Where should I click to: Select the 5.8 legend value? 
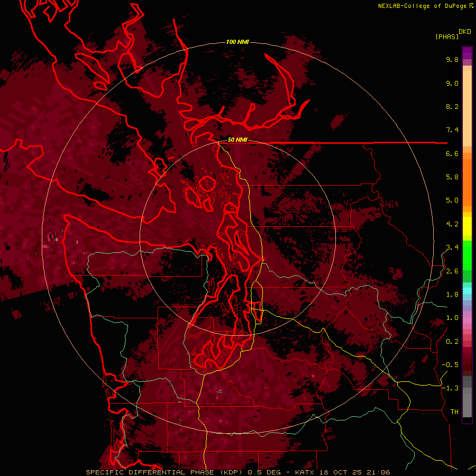452,177
